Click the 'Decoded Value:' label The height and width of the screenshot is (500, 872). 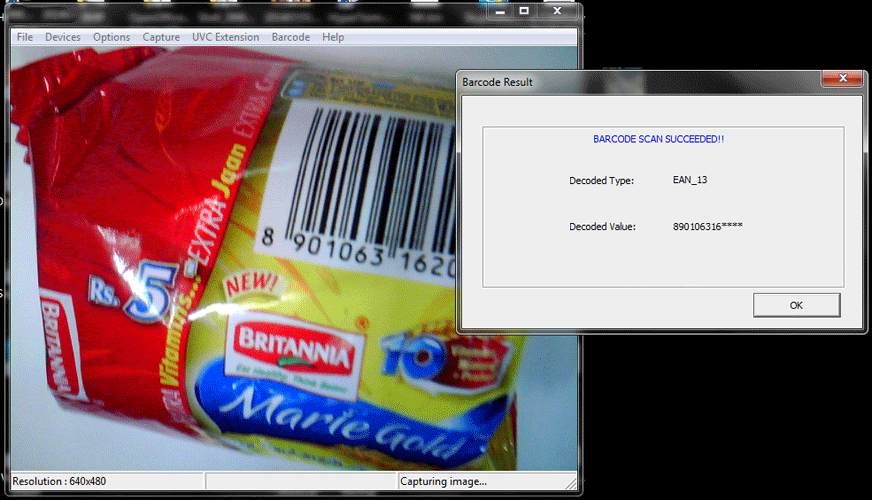coord(602,227)
